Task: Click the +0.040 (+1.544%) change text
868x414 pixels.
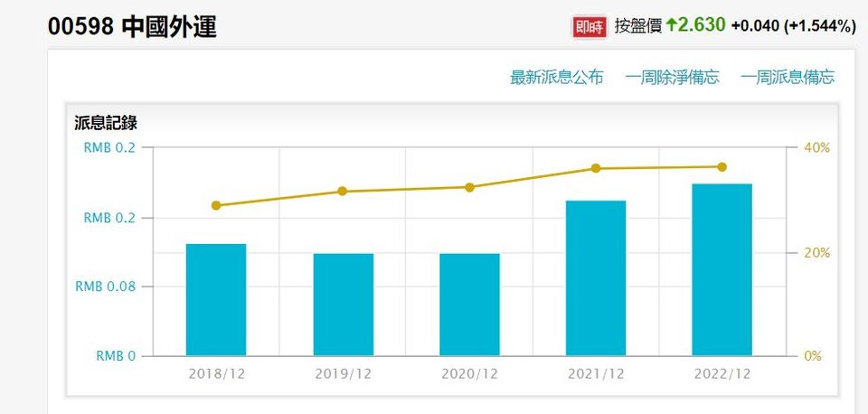Action: click(794, 26)
